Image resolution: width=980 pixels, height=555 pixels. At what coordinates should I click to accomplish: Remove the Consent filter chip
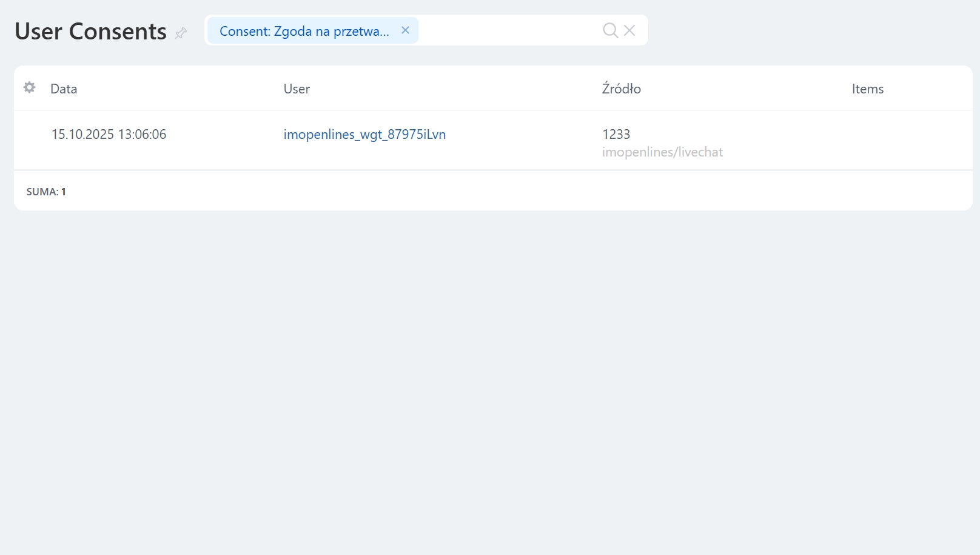pyautogui.click(x=405, y=30)
